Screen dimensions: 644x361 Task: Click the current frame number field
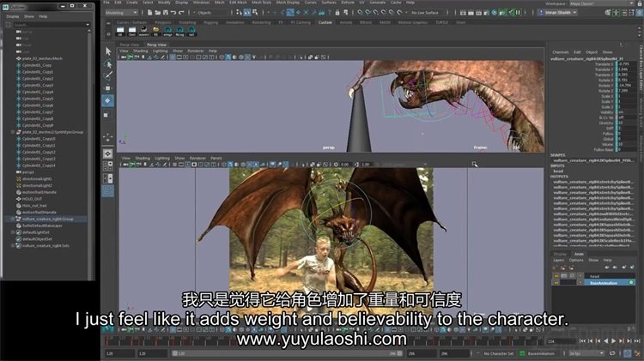click(x=560, y=341)
